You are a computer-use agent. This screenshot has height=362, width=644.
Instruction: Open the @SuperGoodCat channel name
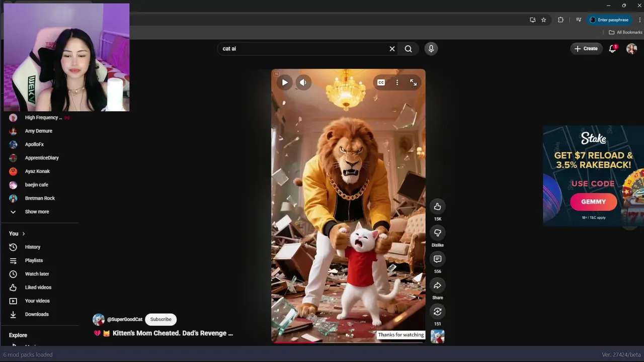click(125, 319)
